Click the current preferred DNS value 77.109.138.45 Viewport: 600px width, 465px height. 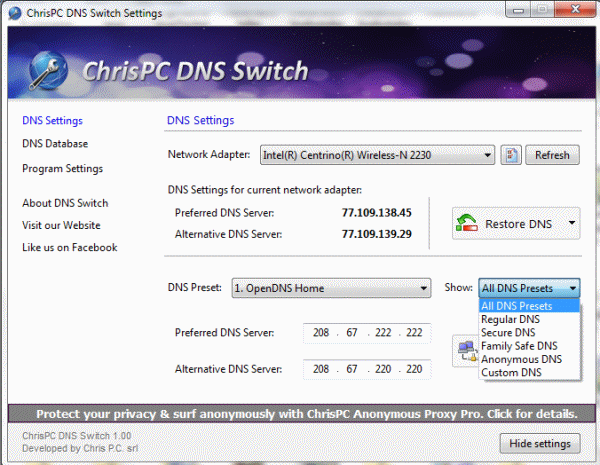pos(377,213)
